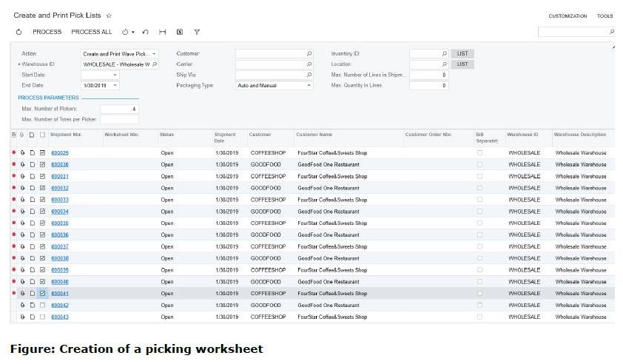The image size is (623, 364).
Task: Open shipment link 000034
Action: point(60,212)
